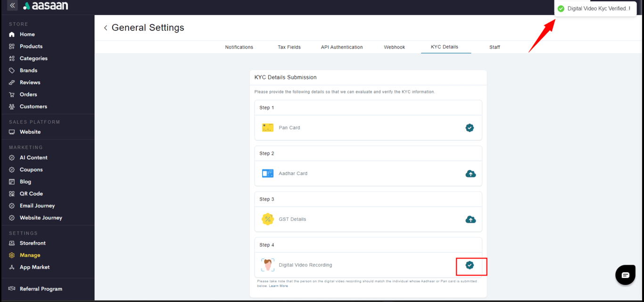644x302 pixels.
Task: Go back using General Settings arrow
Action: pyautogui.click(x=106, y=28)
